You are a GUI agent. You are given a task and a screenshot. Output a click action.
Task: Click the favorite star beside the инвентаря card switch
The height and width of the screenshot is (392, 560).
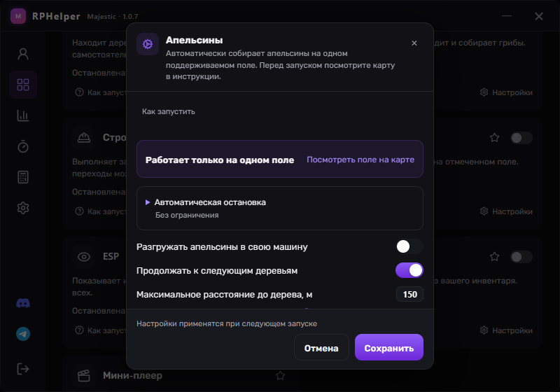coord(495,256)
